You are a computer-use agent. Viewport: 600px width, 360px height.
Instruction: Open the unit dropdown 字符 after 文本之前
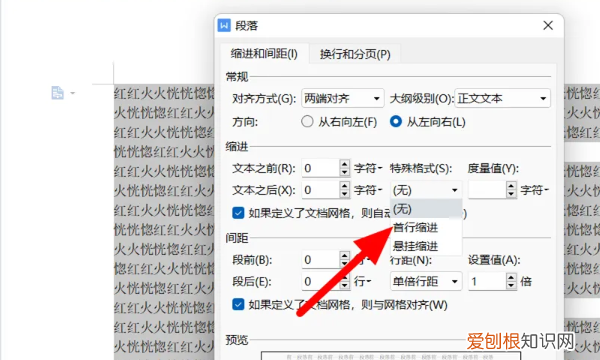tap(368, 168)
